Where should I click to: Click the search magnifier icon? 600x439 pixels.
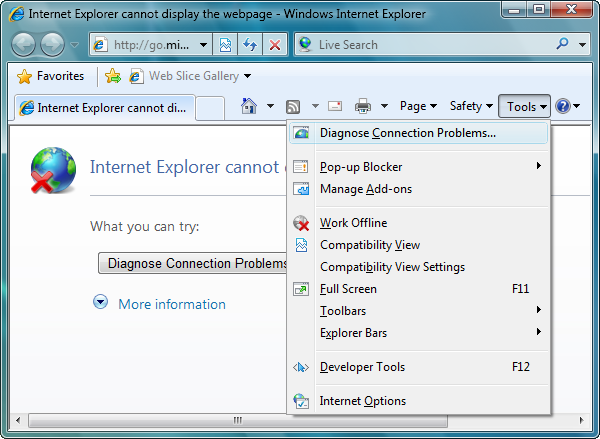tap(562, 44)
